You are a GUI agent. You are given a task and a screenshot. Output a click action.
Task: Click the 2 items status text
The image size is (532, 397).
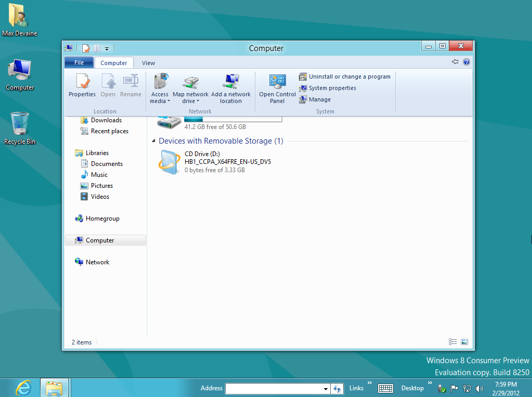pos(82,342)
